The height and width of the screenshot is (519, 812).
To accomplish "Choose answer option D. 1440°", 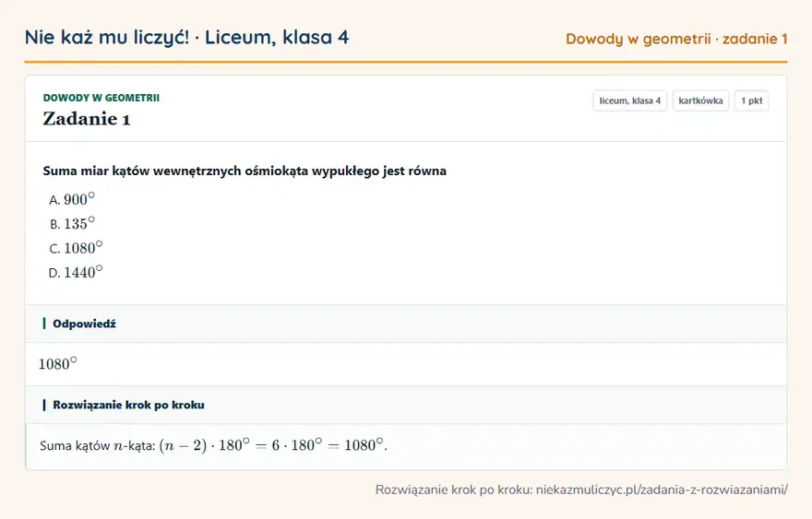I will [x=76, y=272].
